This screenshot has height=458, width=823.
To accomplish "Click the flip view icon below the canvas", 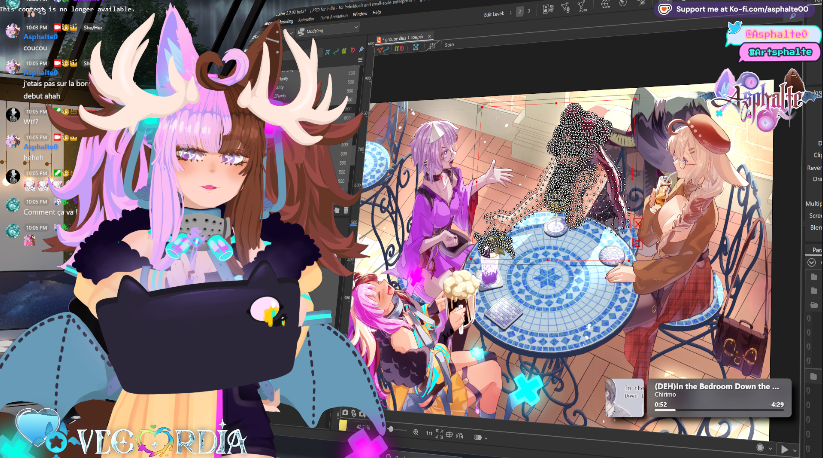I will coord(460,435).
